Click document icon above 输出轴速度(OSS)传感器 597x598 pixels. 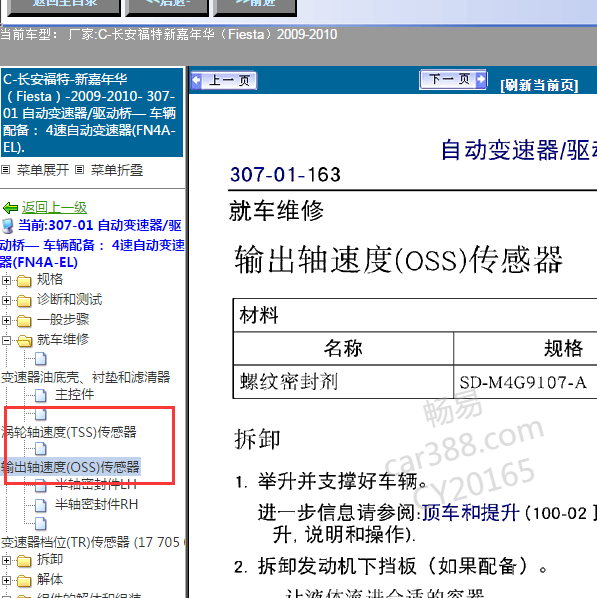pos(40,449)
